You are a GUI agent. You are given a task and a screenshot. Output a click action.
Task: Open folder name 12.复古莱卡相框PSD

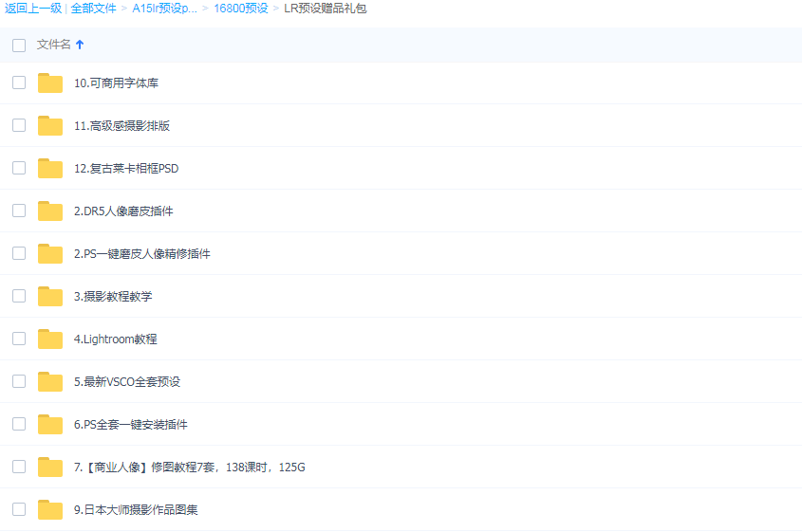point(126,168)
